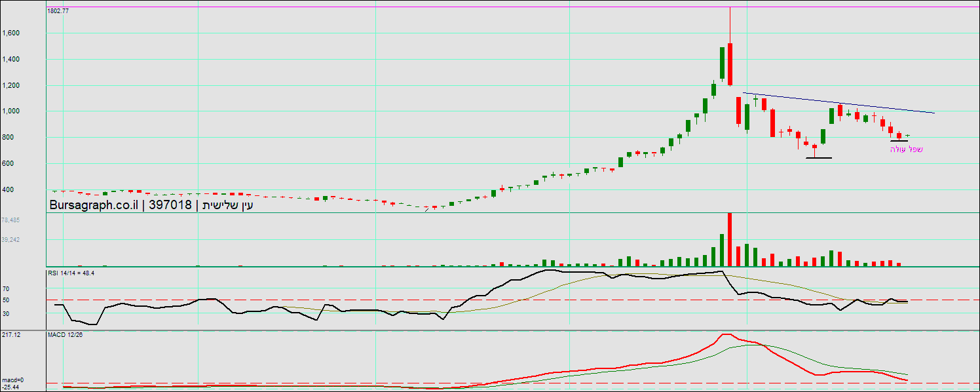Click the RSI 14/14 = 48.4 indicator label
Viewport: 980px width, 392px height.
[x=71, y=272]
